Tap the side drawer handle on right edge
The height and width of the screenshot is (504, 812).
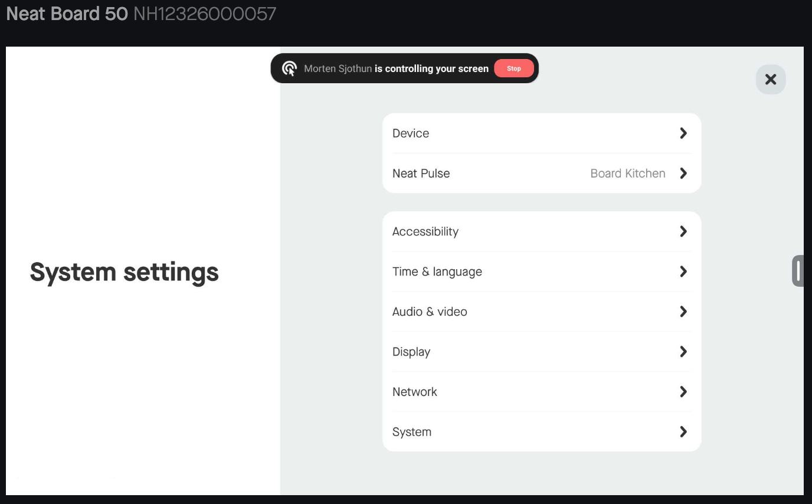coord(798,271)
